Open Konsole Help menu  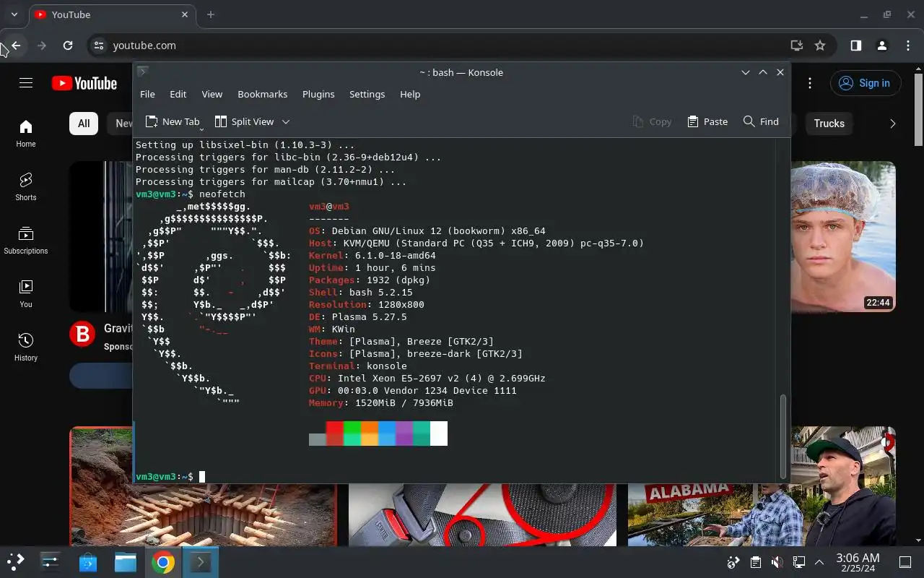[410, 94]
